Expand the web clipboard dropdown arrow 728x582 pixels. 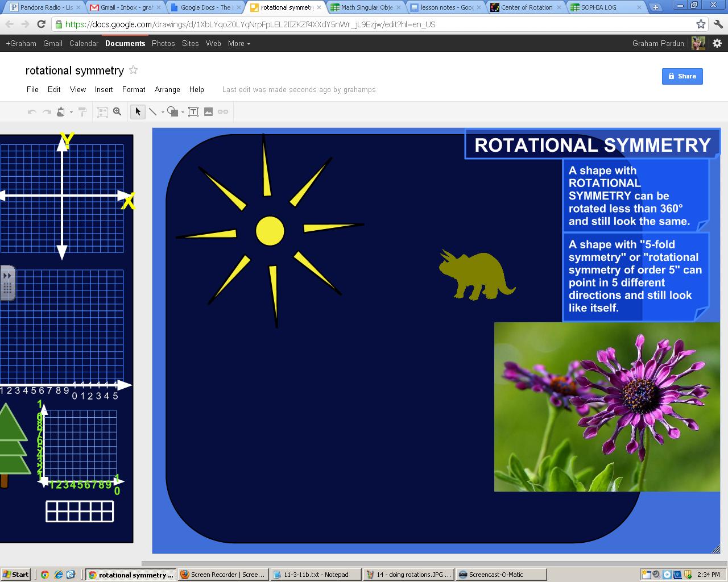tap(71, 113)
